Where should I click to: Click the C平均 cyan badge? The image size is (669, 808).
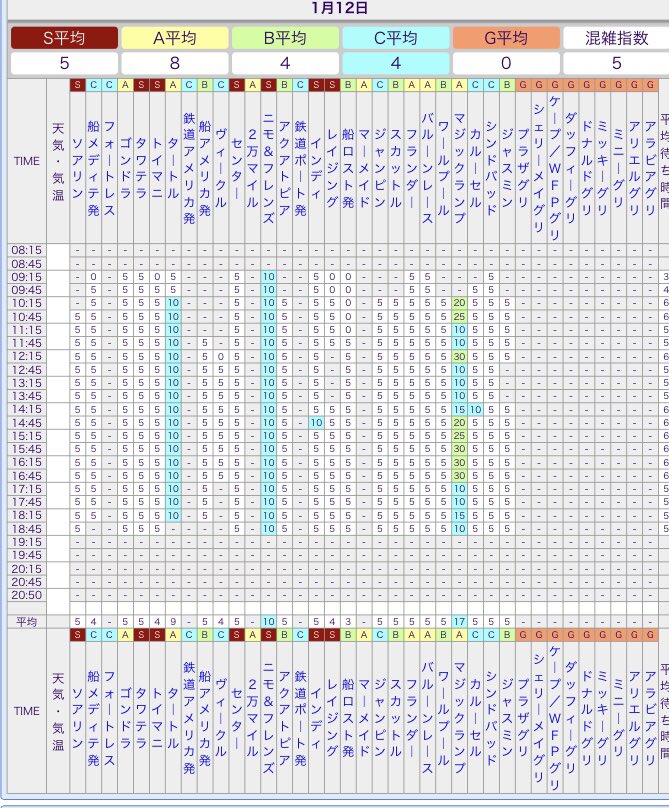(x=396, y=38)
